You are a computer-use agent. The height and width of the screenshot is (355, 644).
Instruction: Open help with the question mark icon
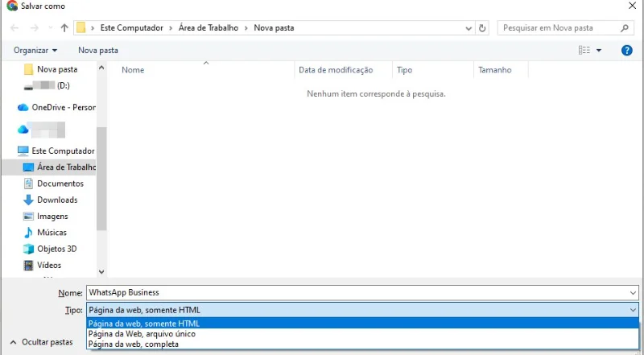coord(627,50)
